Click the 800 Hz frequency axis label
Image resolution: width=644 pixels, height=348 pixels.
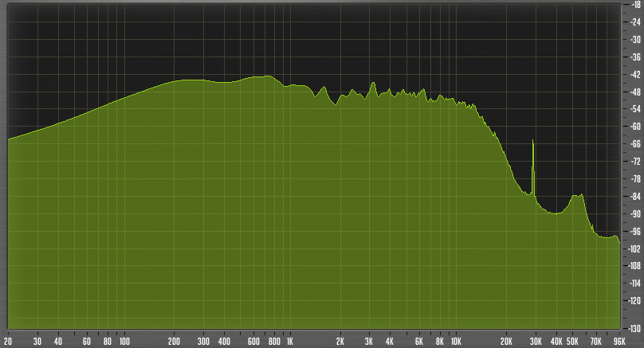pyautogui.click(x=274, y=342)
